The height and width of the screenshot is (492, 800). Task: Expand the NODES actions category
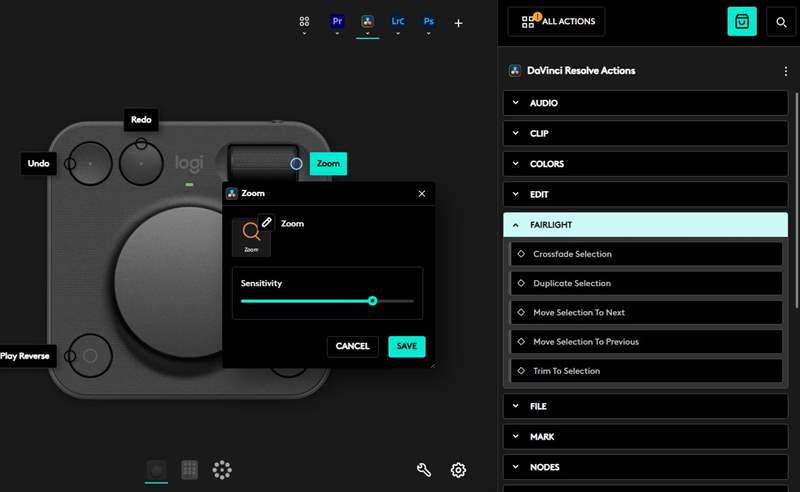[x=645, y=467]
